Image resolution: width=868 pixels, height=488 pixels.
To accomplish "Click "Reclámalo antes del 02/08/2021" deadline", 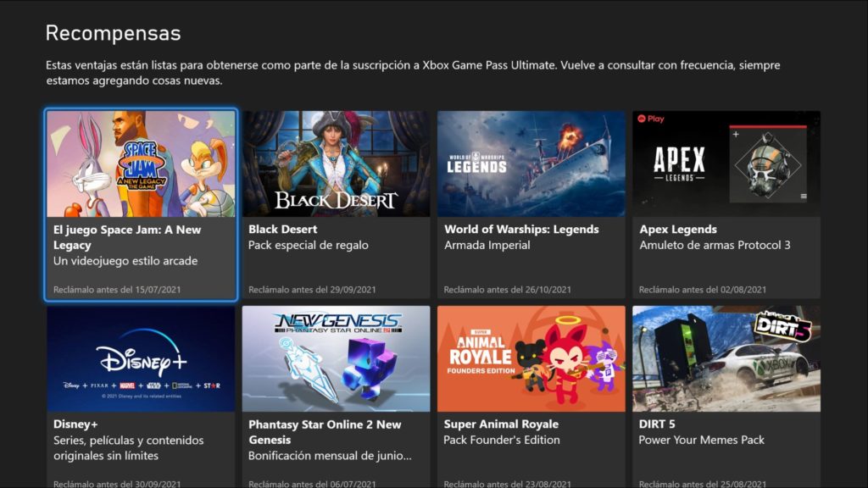I will pos(703,290).
